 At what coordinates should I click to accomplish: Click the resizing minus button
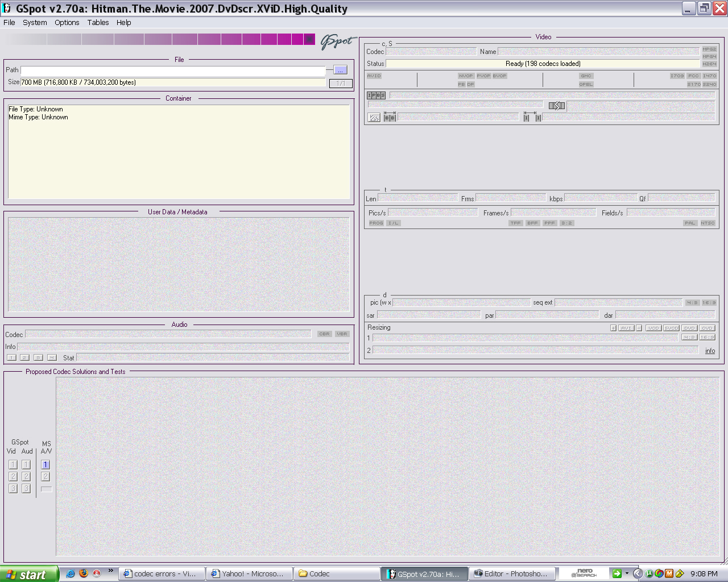639,328
